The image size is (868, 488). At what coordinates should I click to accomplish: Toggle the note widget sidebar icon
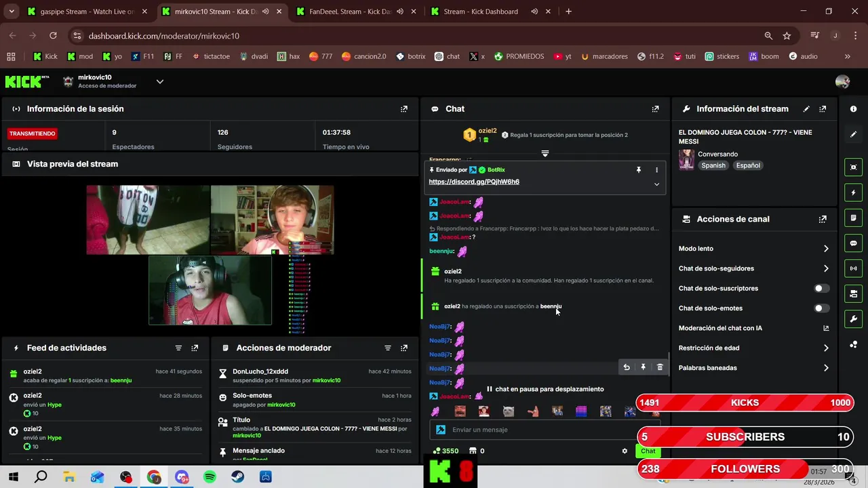pos(853,218)
